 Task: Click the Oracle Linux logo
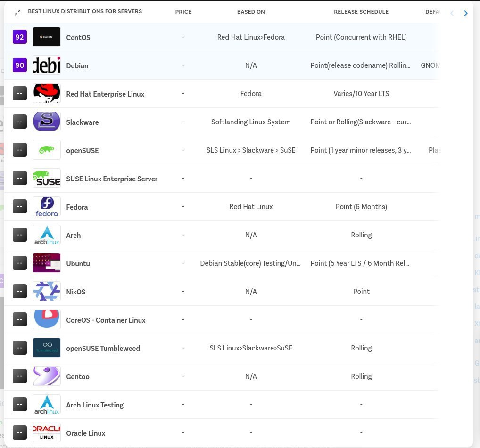(47, 432)
